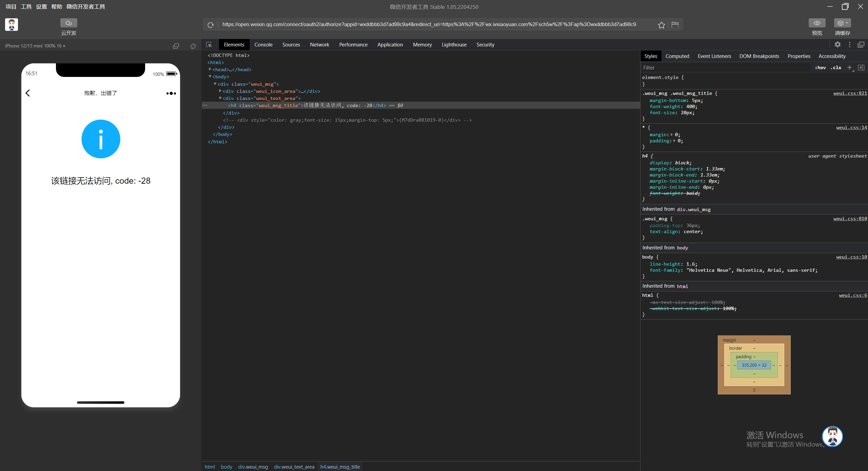Click the cloud development (云开发) icon
The image size is (868, 471).
click(x=68, y=23)
